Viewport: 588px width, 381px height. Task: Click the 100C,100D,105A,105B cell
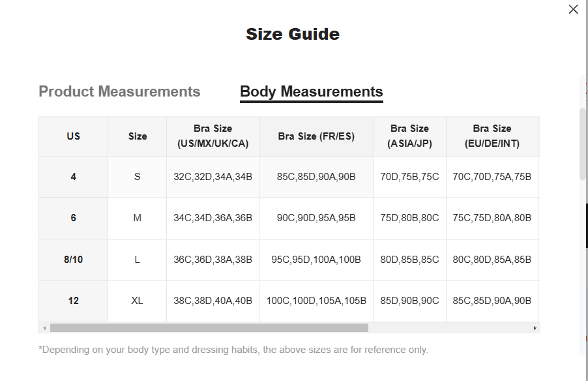[316, 301]
